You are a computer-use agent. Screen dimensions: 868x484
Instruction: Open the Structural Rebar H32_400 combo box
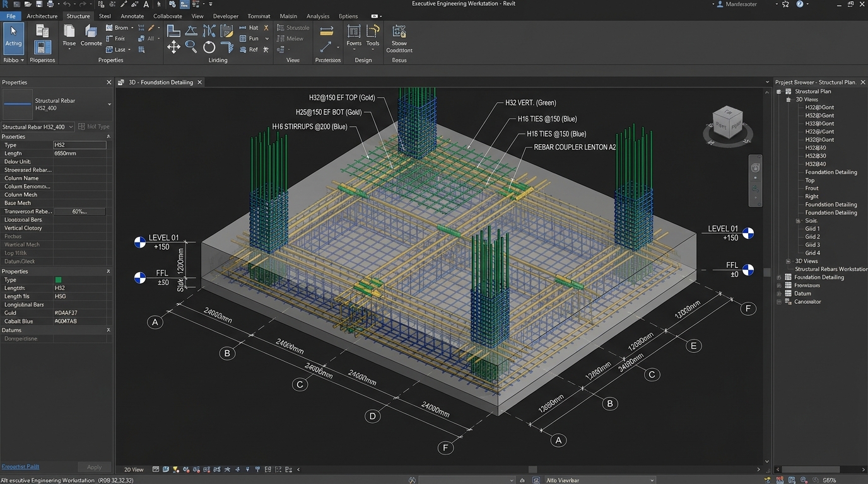click(37, 127)
